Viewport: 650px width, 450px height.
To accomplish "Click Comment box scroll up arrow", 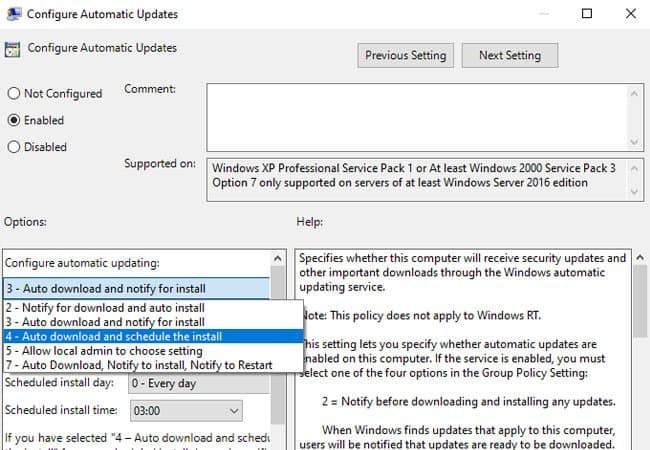I will tap(634, 94).
